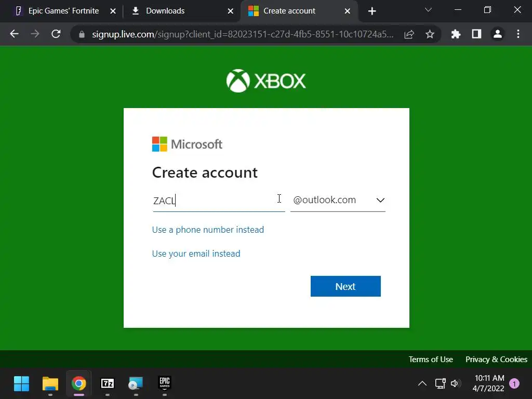This screenshot has width=532, height=399.
Task: View site security lock info
Action: pyautogui.click(x=82, y=34)
